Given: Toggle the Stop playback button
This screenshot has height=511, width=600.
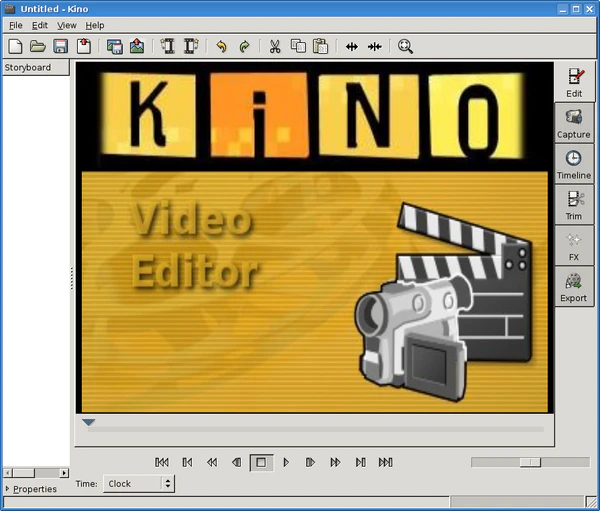Looking at the screenshot, I should 261,462.
